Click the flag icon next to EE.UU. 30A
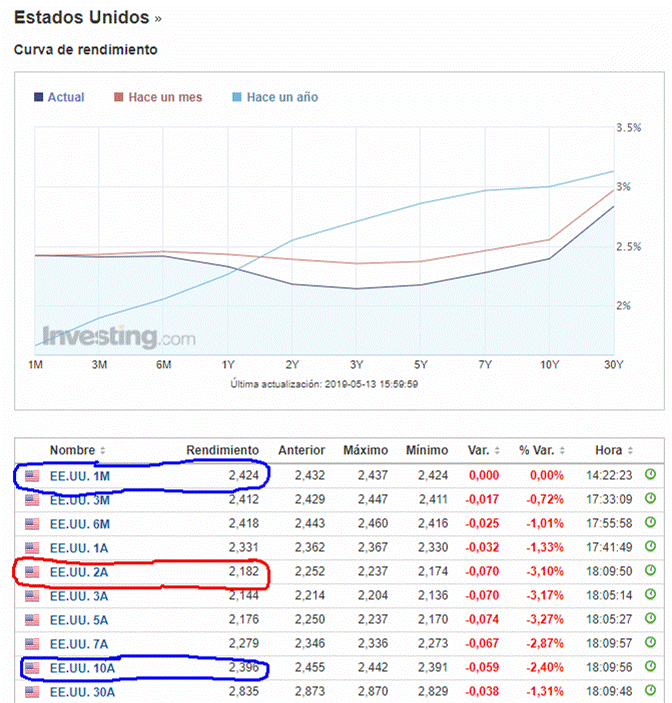The width and height of the screenshot is (672, 703). click(x=32, y=691)
